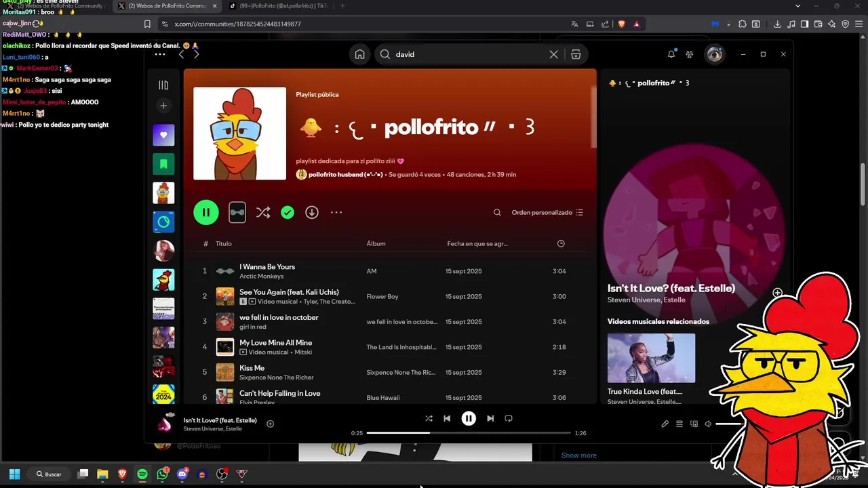Sort by duration clock icon column
This screenshot has width=868, height=488.
(x=561, y=243)
